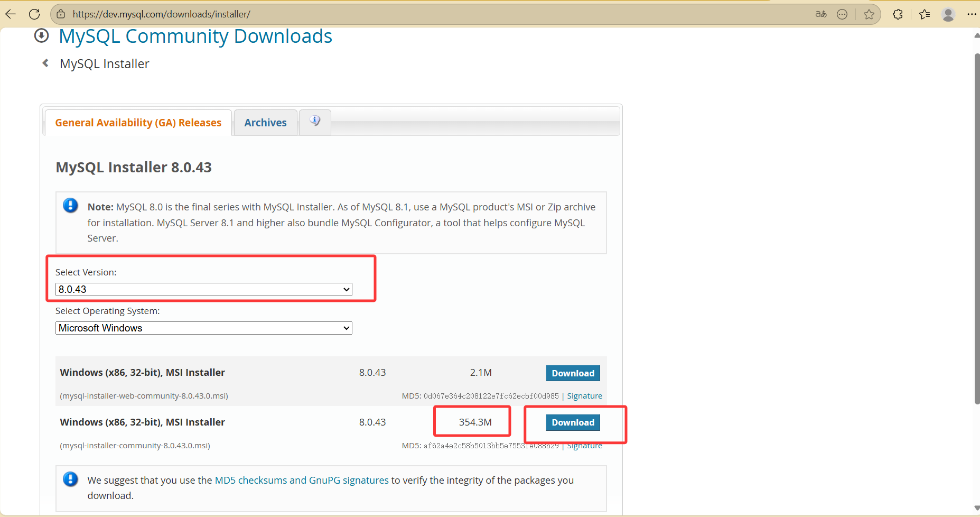
Task: Open Signature link for web-community installer
Action: 584,396
